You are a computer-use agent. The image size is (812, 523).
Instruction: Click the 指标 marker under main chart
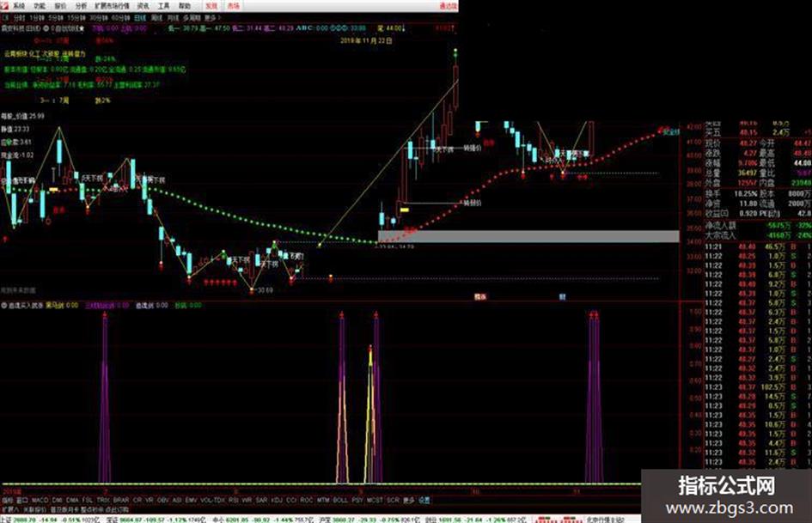(x=480, y=297)
